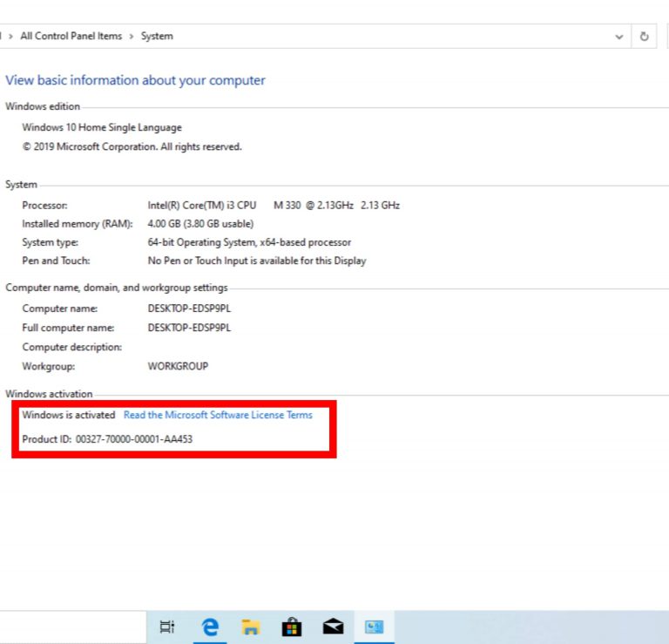Image resolution: width=669 pixels, height=644 pixels.
Task: Select Windows 10 Home Single Language text
Action: point(102,127)
